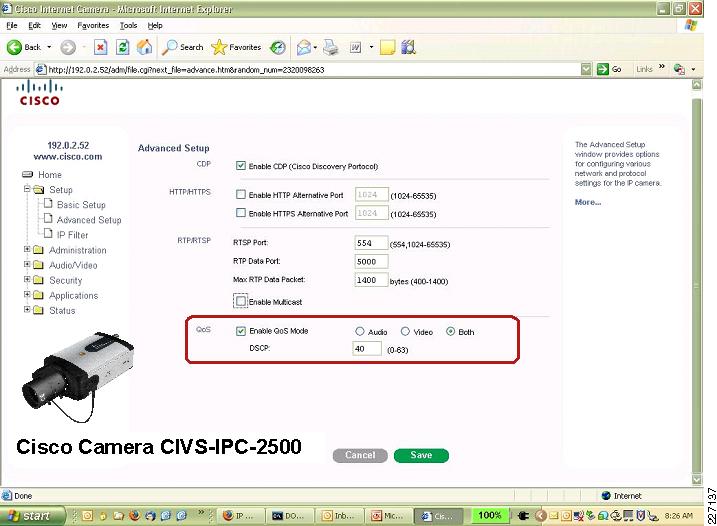Screen dimensions: 717x526
Task: Toggle Enable CDP checkbox
Action: pyautogui.click(x=241, y=166)
